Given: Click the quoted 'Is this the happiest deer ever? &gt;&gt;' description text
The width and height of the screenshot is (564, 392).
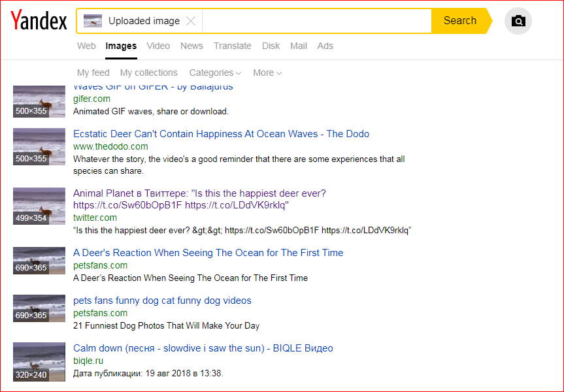Looking at the screenshot, I should [242, 230].
